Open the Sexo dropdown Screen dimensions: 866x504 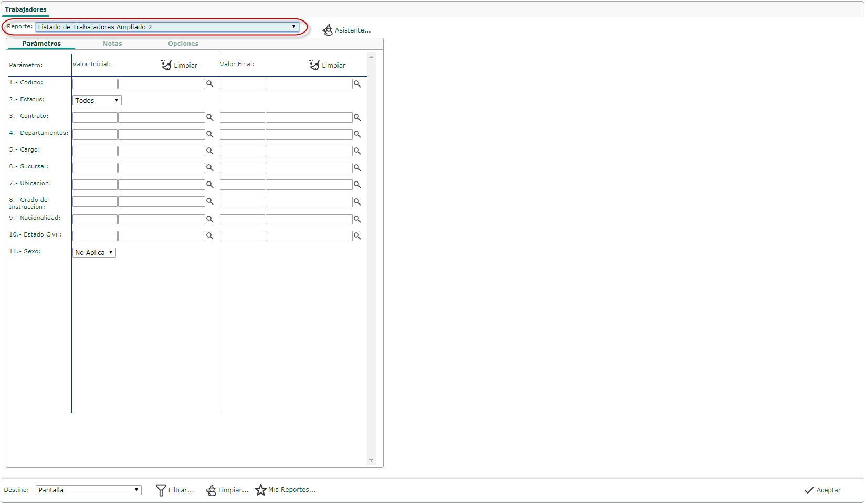pyautogui.click(x=94, y=252)
